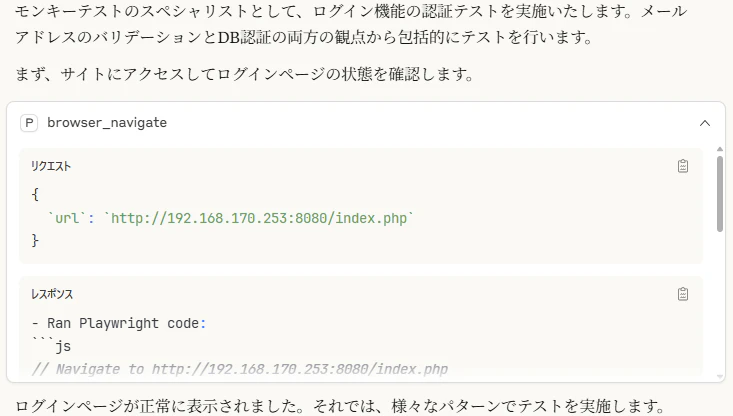The width and height of the screenshot is (733, 416).
Task: Click the "ログインページが正常に表示" message text
Action: pyautogui.click(x=340, y=406)
